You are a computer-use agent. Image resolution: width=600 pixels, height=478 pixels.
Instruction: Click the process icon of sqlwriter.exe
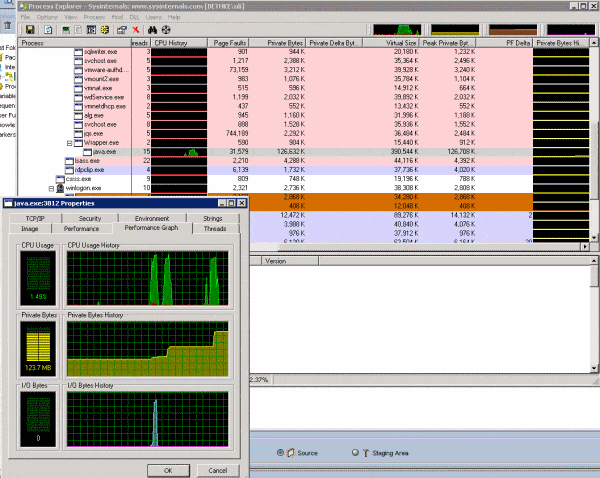(78, 52)
